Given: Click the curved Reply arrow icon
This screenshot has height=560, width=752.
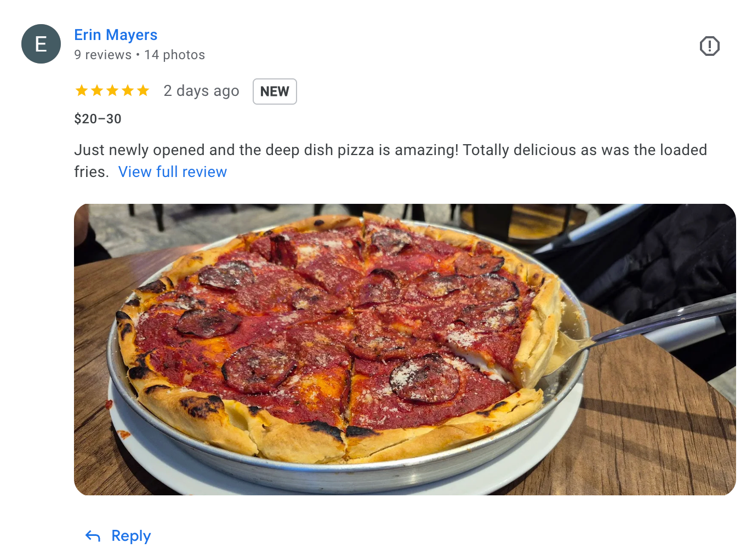Looking at the screenshot, I should [x=93, y=536].
